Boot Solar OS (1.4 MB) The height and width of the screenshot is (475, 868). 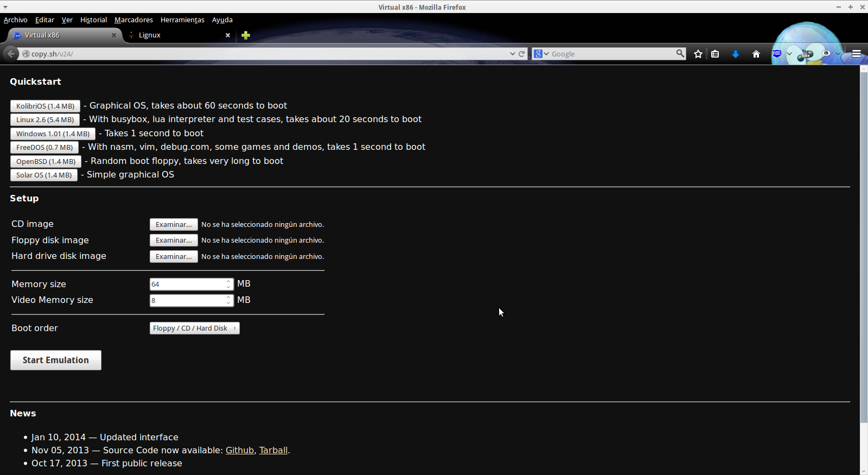(x=44, y=175)
